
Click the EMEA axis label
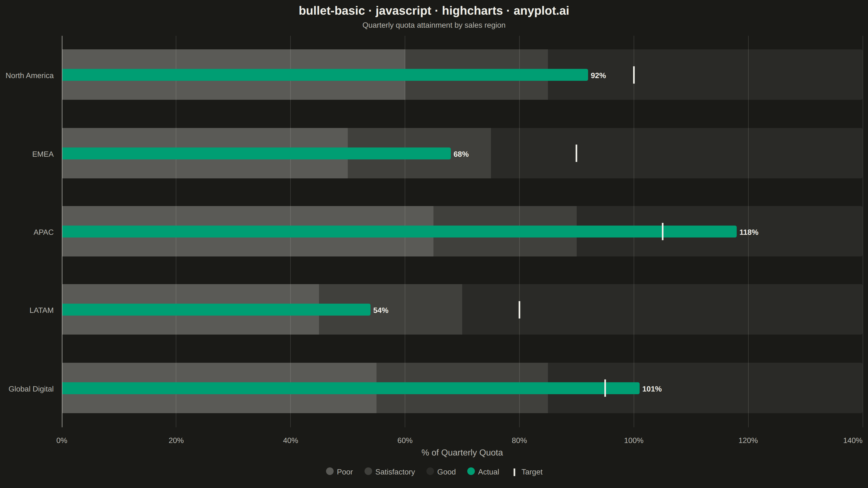click(43, 154)
